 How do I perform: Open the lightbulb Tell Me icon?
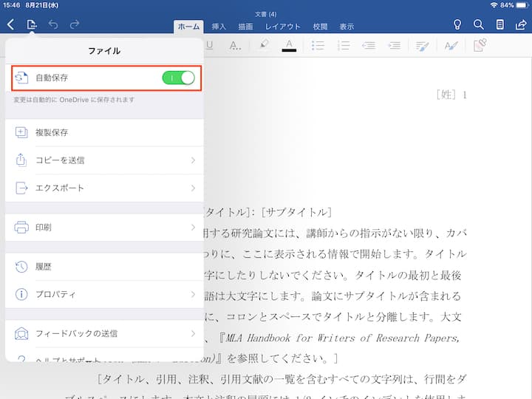click(x=457, y=24)
